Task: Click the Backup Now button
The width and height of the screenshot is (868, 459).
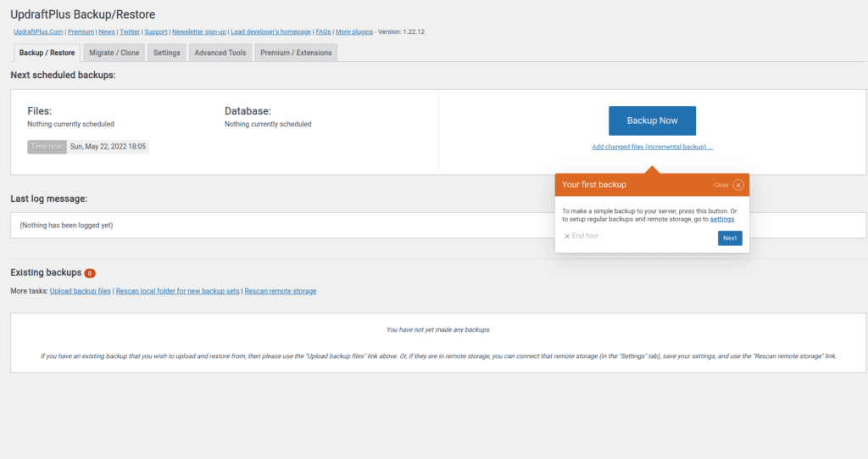Action: (x=652, y=120)
